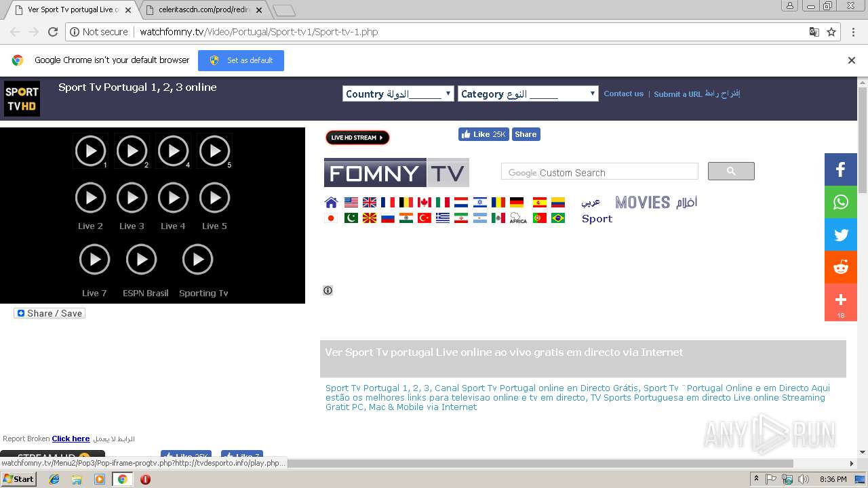868x488 pixels.
Task: Play stream number 4
Action: (173, 151)
